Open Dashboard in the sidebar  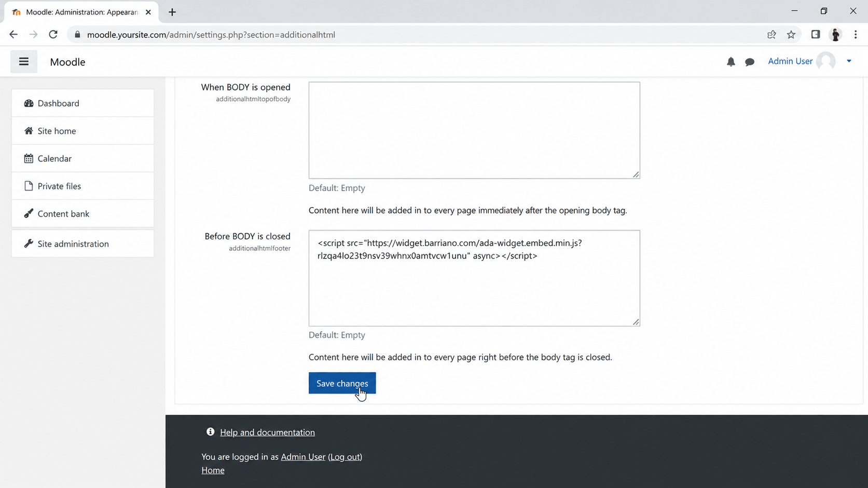coord(82,103)
